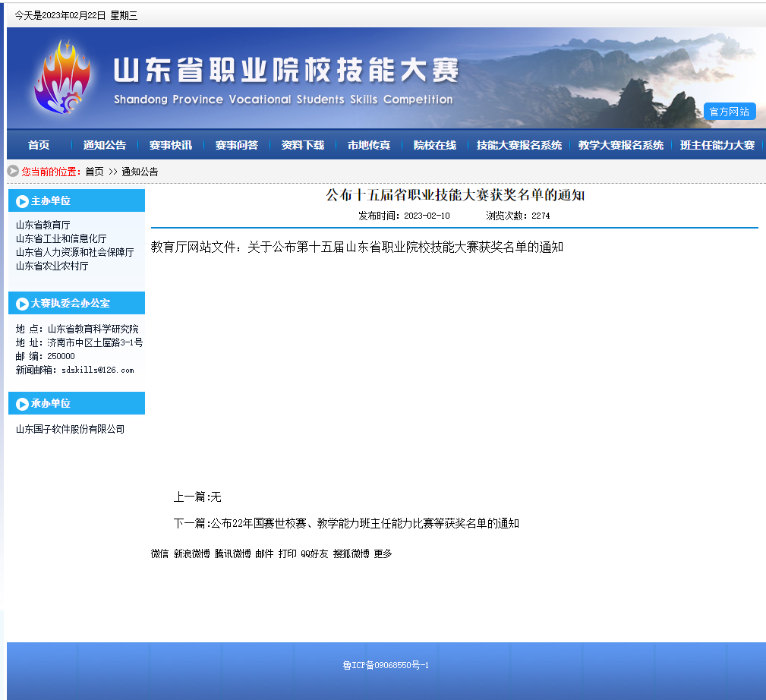This screenshot has height=700, width=766.
Task: Open 资料下载 from the navigation bar
Action: tap(303, 145)
